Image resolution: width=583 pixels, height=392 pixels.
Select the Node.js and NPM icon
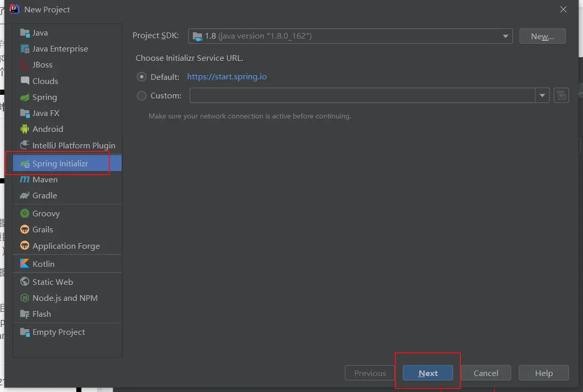tap(25, 298)
